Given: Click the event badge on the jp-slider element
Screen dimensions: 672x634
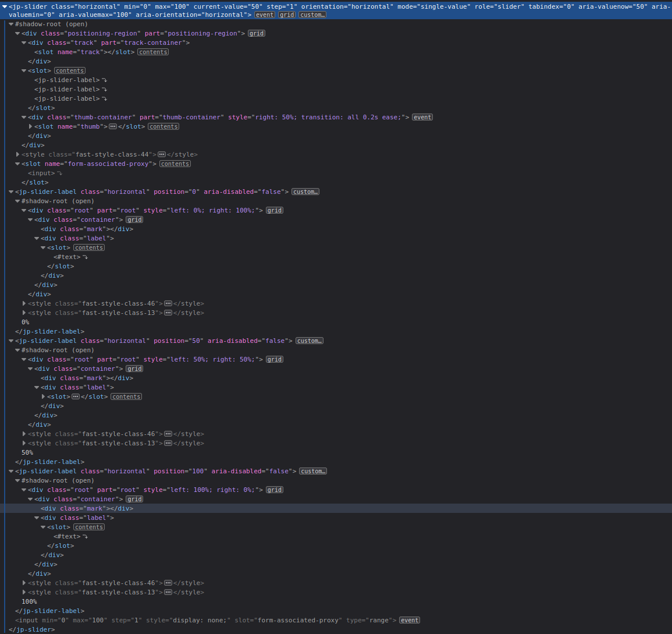Looking at the screenshot, I should point(265,15).
